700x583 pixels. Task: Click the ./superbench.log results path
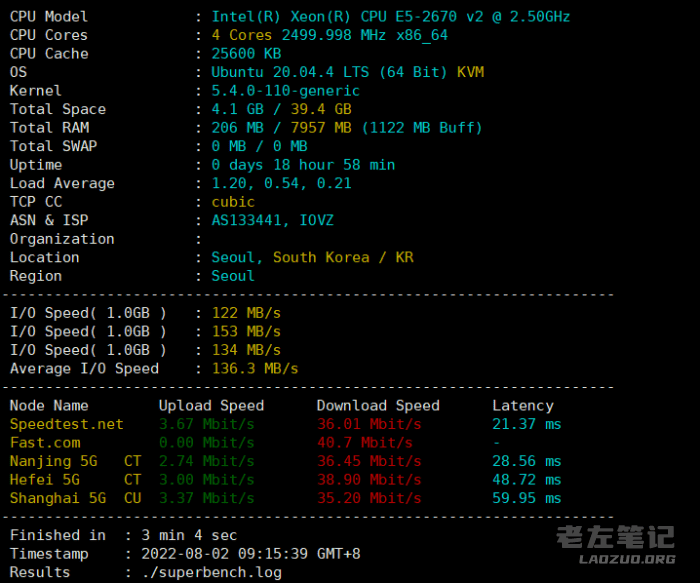212,572
